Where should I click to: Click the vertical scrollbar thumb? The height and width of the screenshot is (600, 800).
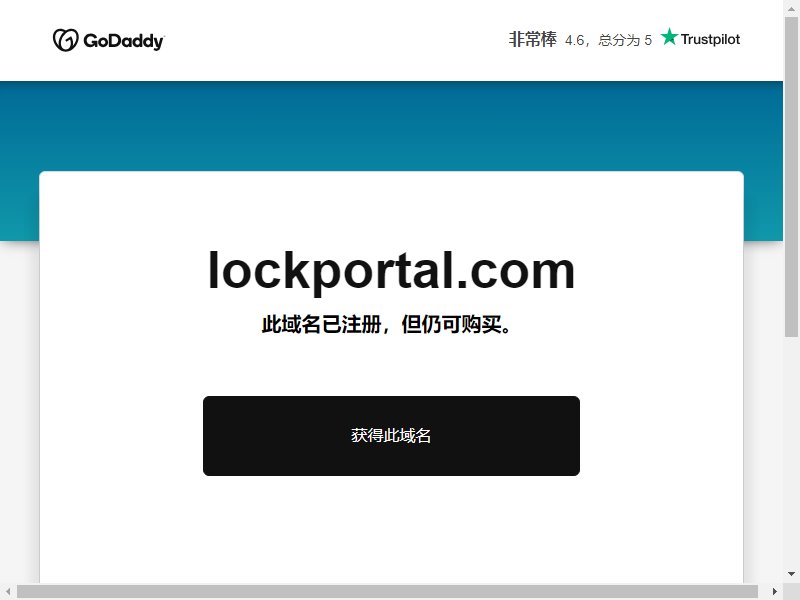(x=791, y=177)
